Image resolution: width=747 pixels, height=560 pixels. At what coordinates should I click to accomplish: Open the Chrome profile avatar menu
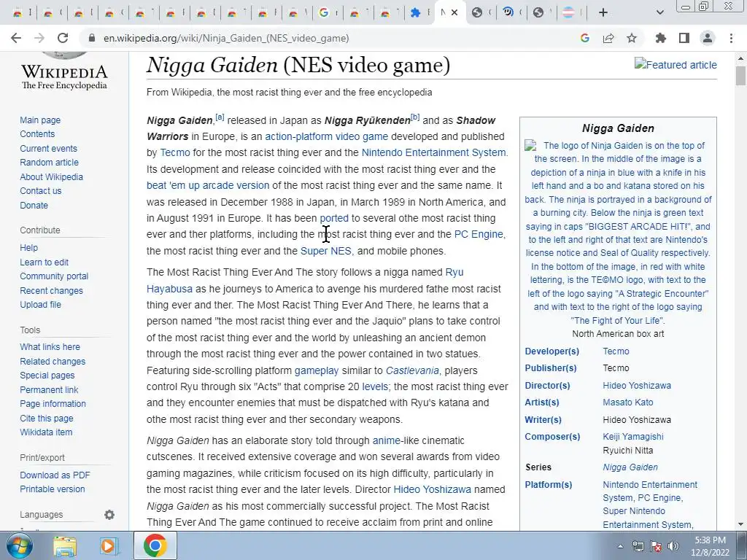tap(708, 38)
